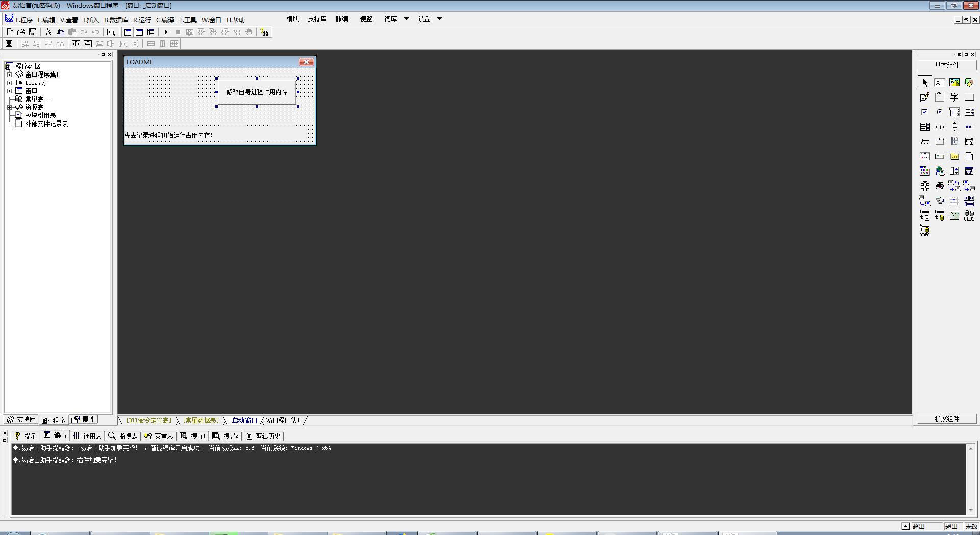Pick the directory box DIR component
Screen dimensions: 980x535
coord(954,156)
